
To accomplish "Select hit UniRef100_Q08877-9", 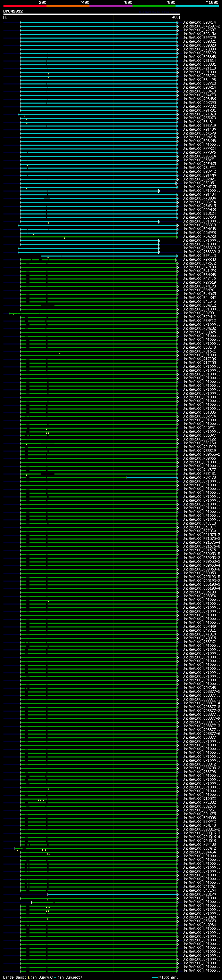I will click(201, 718).
